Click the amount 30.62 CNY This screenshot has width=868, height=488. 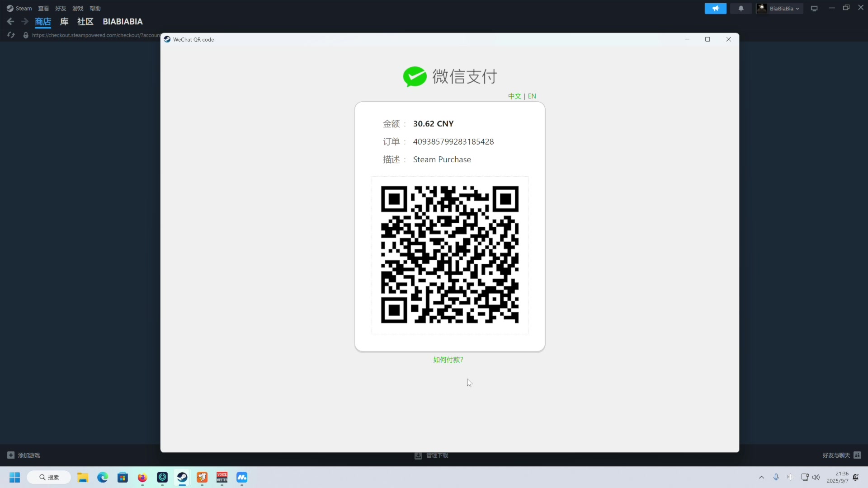[x=433, y=124]
